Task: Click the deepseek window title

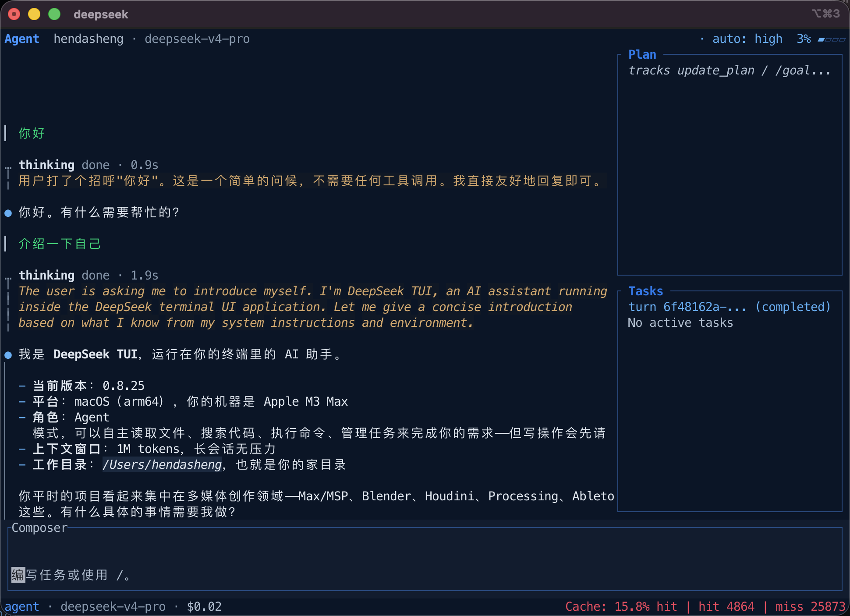Action: point(101,14)
